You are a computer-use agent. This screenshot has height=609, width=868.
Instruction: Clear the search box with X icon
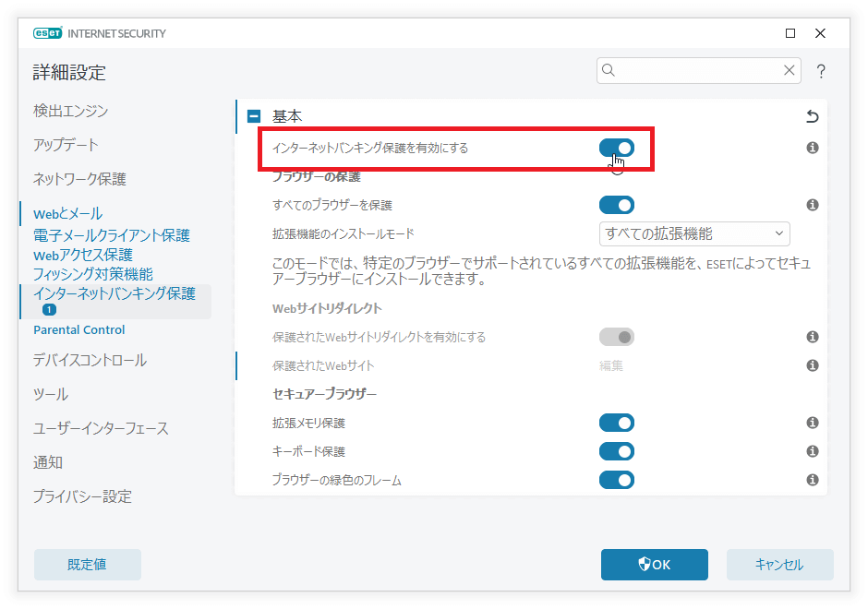click(x=790, y=70)
